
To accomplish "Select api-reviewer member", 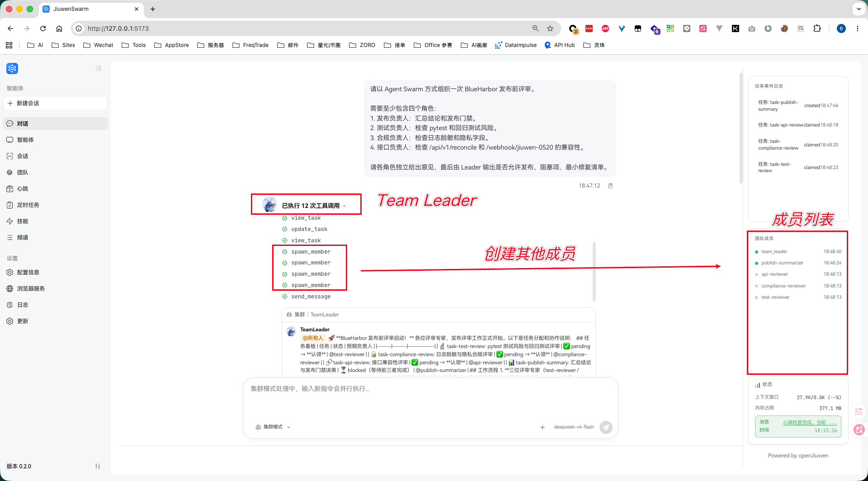I will pos(798,274).
